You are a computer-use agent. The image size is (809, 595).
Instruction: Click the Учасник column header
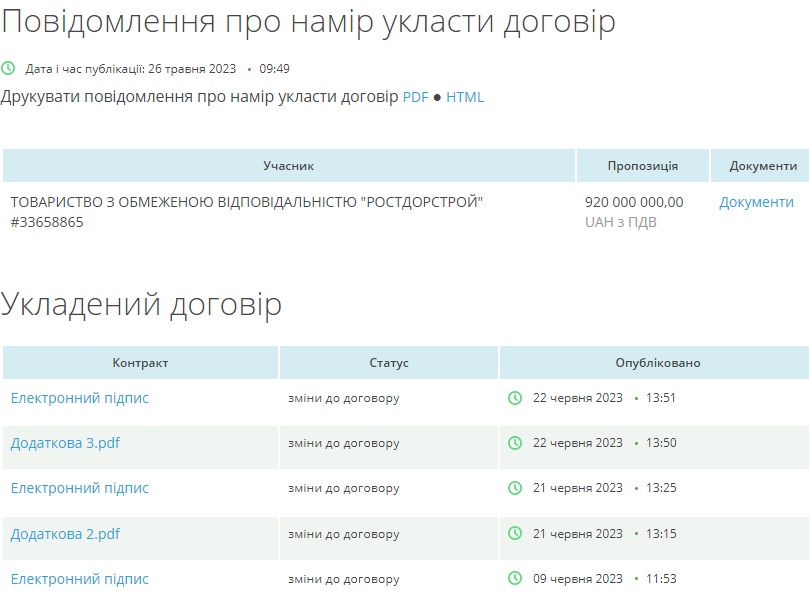click(x=288, y=166)
